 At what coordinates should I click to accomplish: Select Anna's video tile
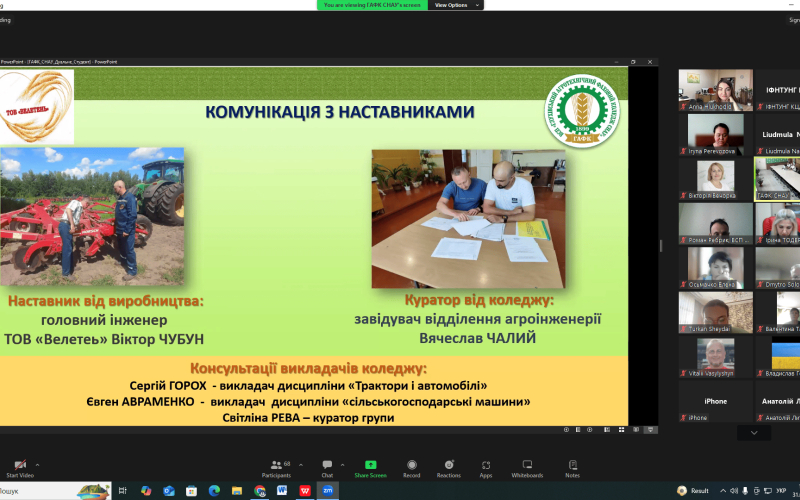(x=715, y=90)
